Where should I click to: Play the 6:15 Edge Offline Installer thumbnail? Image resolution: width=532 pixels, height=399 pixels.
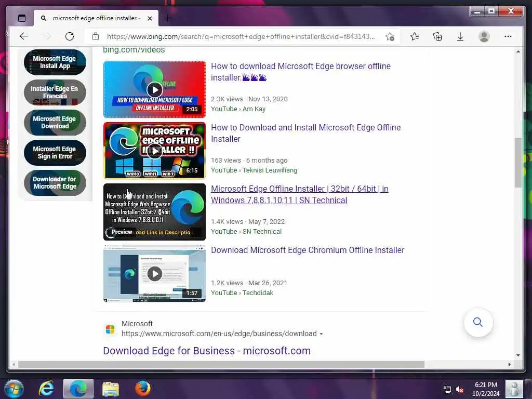[154, 151]
